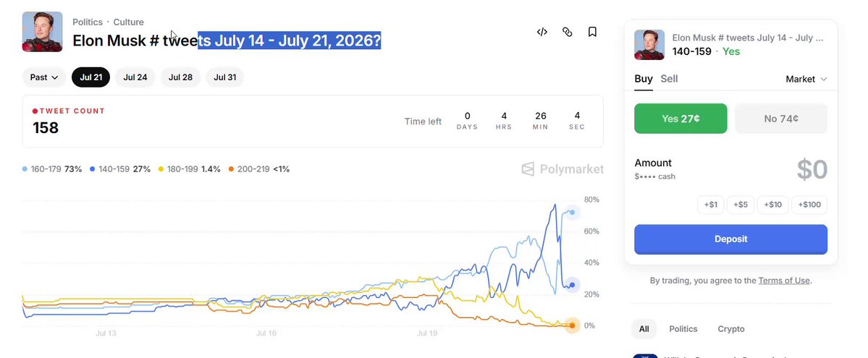The image size is (868, 358).
Task: Switch to the Sell tab
Action: point(669,79)
